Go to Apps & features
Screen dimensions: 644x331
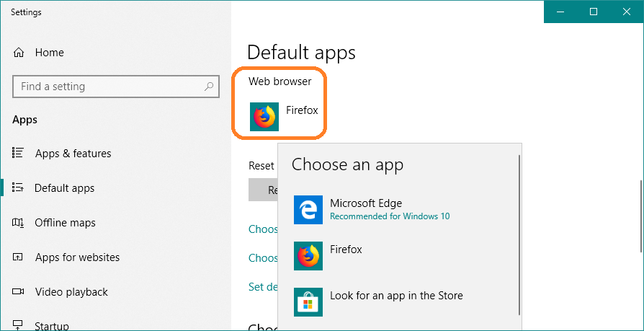point(73,154)
